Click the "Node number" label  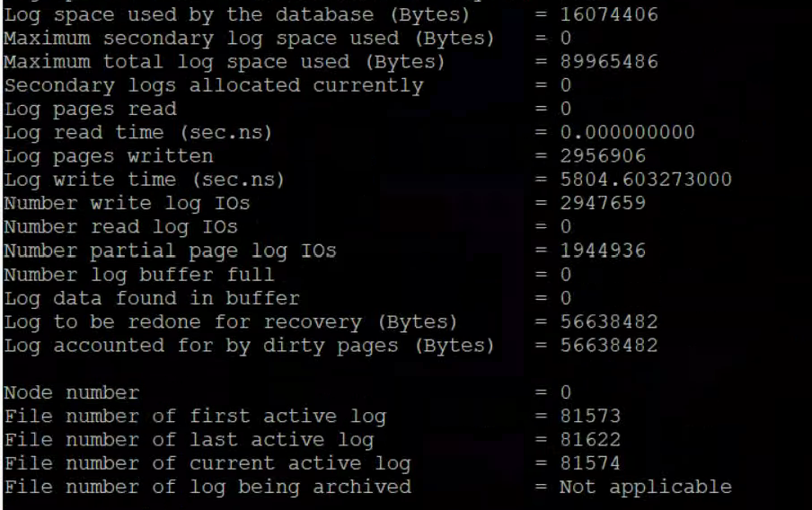pyautogui.click(x=72, y=392)
